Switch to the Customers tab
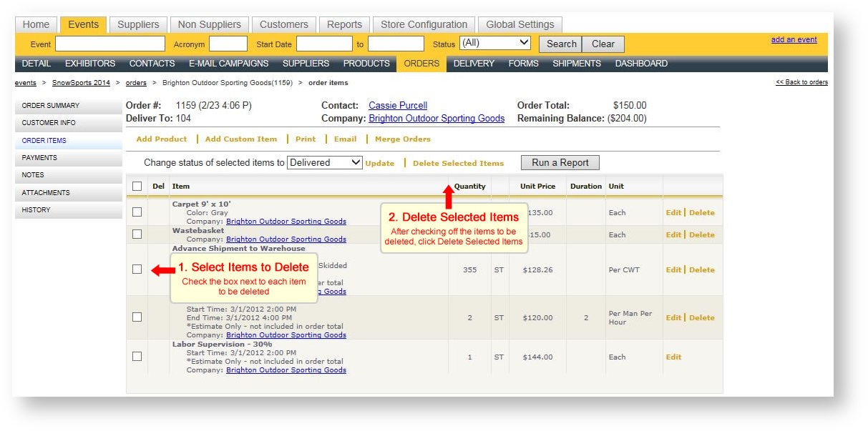 pos(284,24)
